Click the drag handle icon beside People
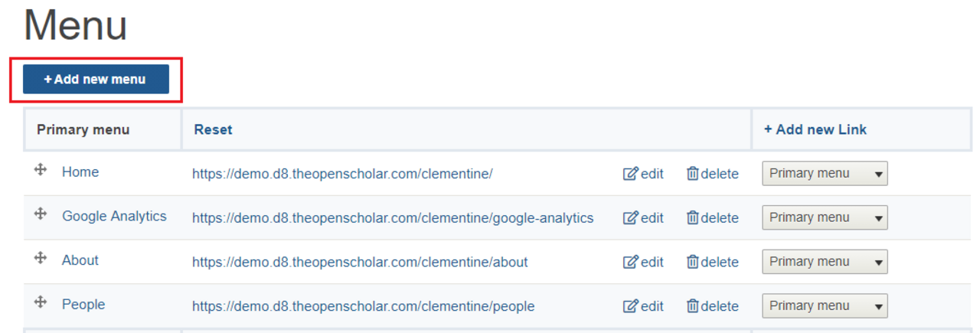This screenshot has width=980, height=333. (x=41, y=302)
